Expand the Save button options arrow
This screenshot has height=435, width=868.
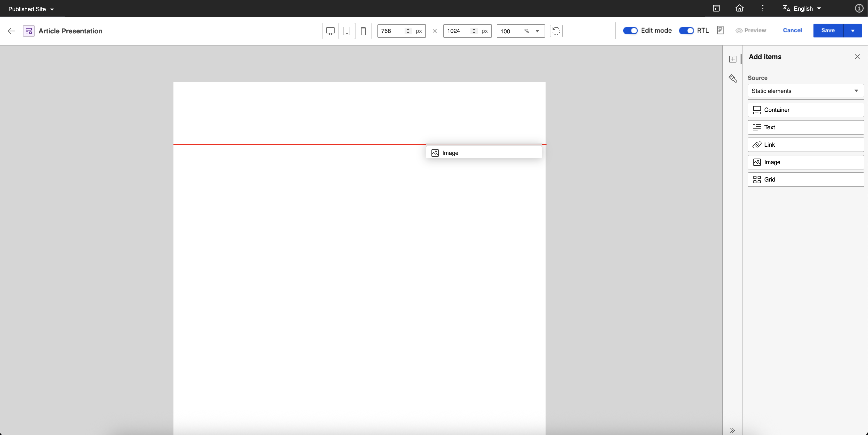[x=852, y=31]
